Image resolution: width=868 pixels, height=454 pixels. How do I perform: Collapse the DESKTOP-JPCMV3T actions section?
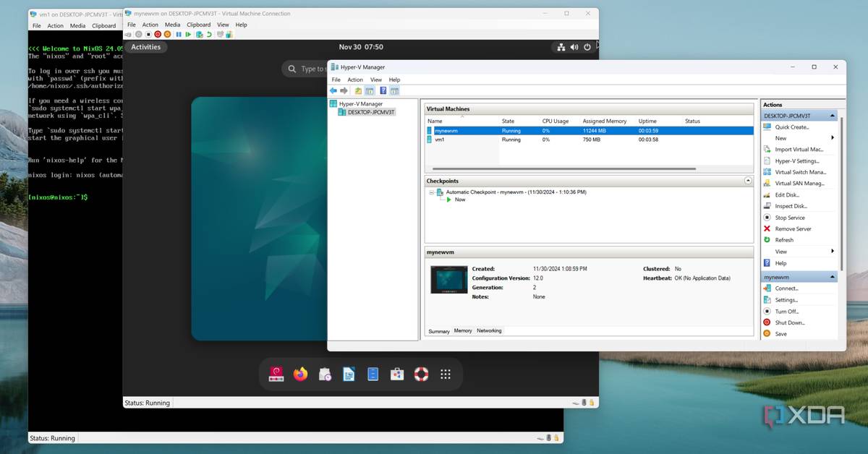point(833,116)
